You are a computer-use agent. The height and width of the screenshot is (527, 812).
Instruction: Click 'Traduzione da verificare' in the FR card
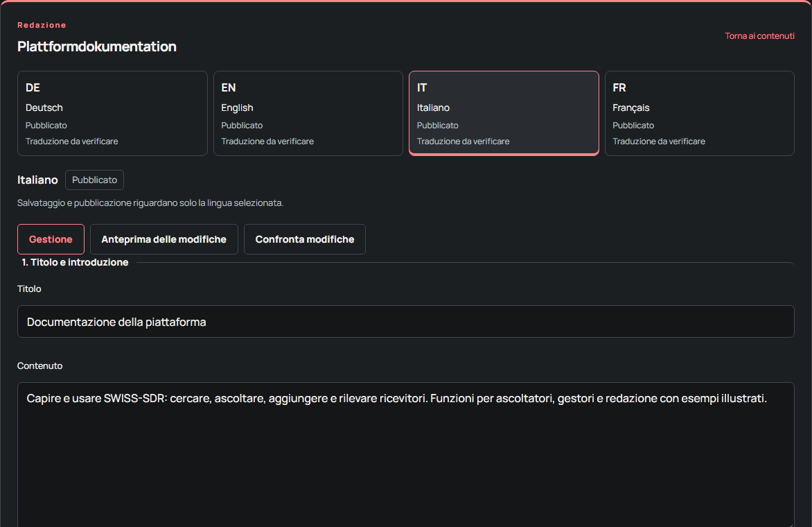click(x=659, y=141)
